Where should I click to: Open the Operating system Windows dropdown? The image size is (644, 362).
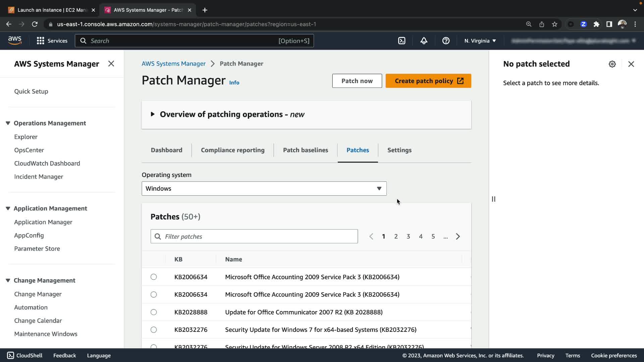pos(264,189)
